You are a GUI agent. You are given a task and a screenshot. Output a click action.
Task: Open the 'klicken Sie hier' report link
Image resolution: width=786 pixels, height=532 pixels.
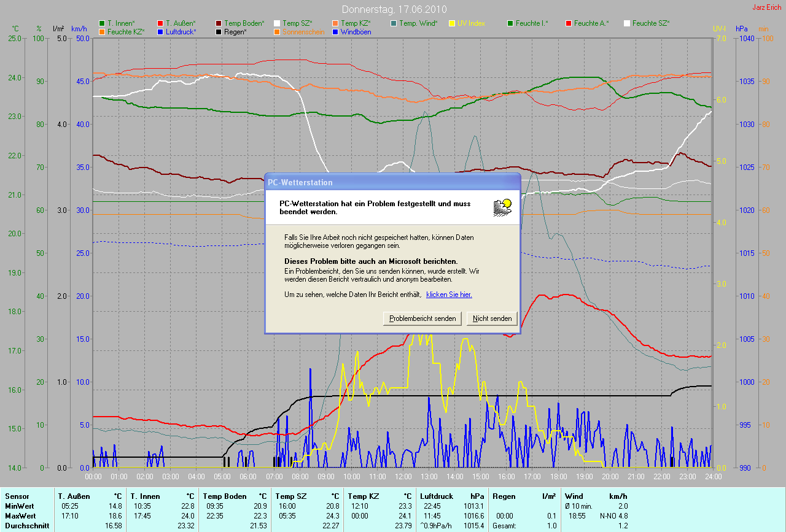449,295
